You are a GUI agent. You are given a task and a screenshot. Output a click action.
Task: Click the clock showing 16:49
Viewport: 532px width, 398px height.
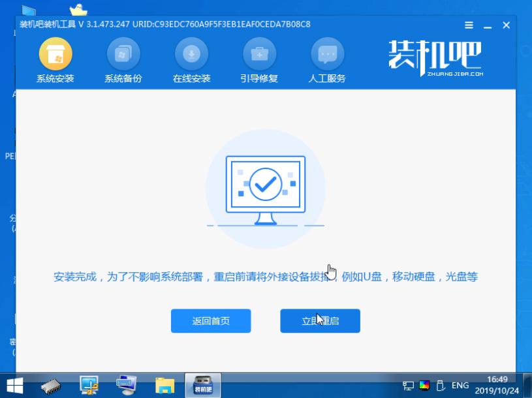click(496, 380)
